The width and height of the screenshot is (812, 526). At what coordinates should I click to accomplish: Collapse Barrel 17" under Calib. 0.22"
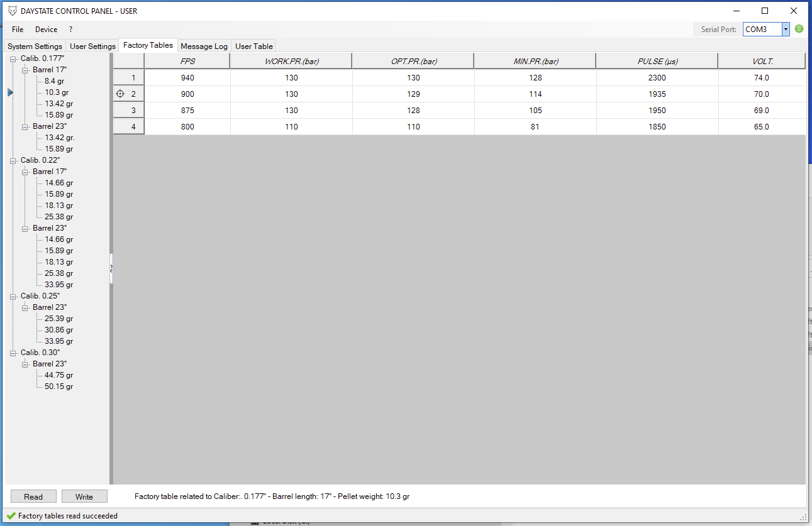[25, 172]
